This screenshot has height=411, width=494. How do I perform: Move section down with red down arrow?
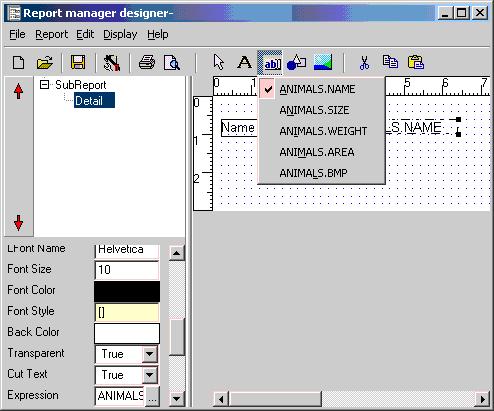click(19, 223)
